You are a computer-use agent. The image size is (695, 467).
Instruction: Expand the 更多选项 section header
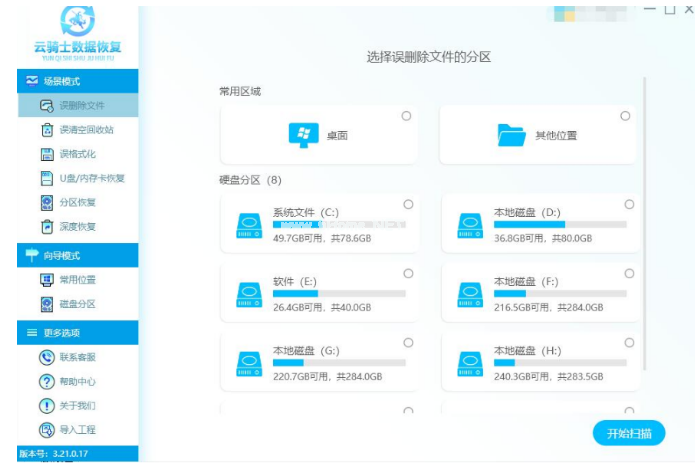pyautogui.click(x=69, y=332)
